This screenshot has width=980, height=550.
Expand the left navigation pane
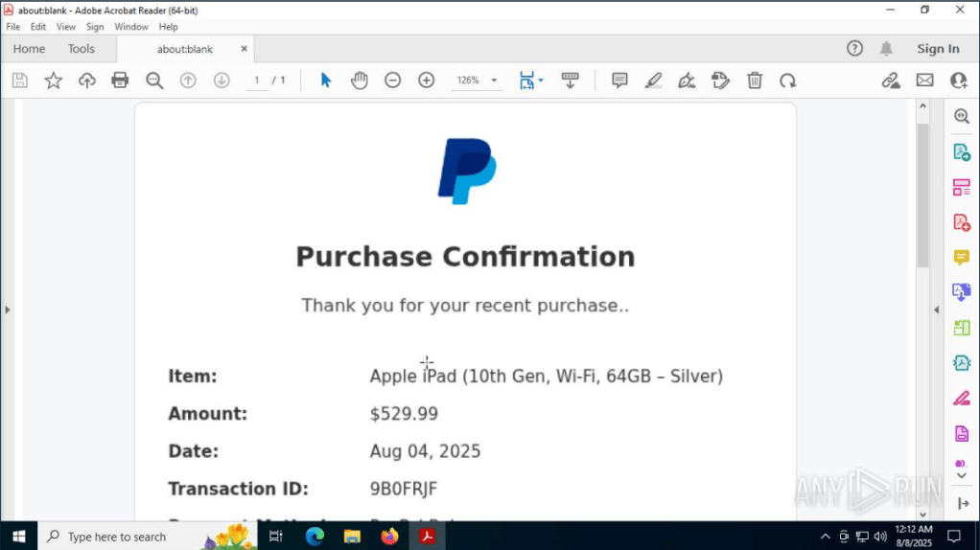click(8, 309)
